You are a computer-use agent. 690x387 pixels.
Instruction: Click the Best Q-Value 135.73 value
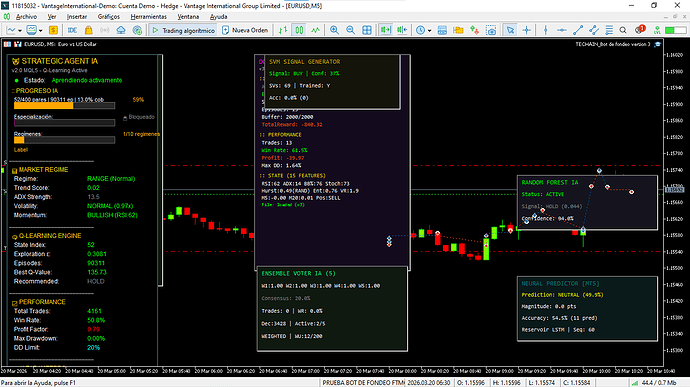97,272
